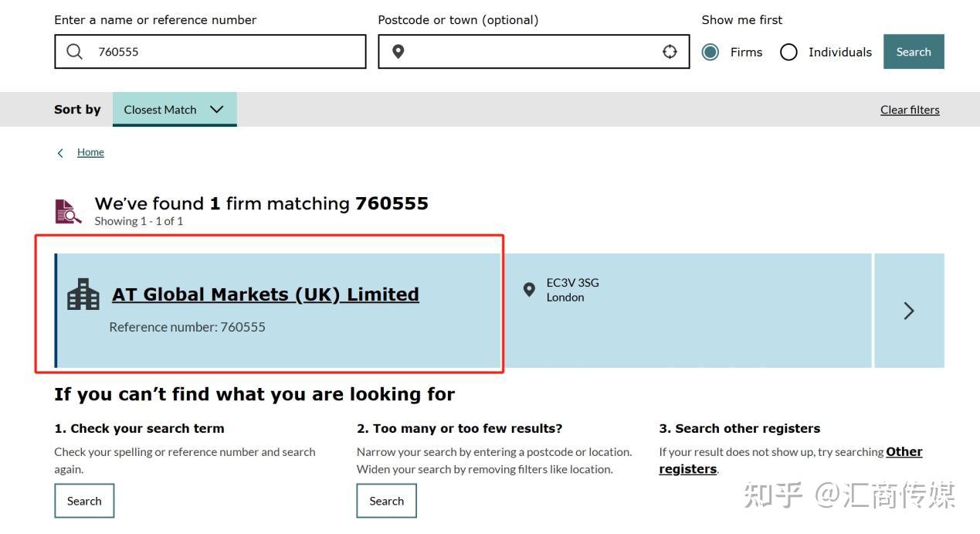Image resolution: width=980 pixels, height=534 pixels.
Task: Select the Firms radio button
Action: coord(710,52)
